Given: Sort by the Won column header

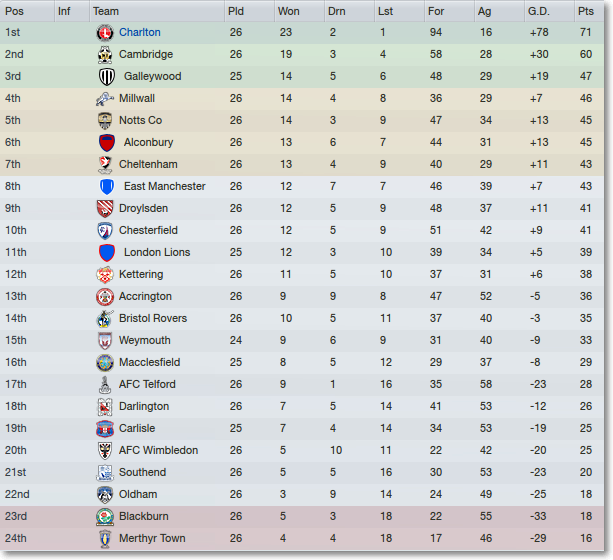Looking at the screenshot, I should pyautogui.click(x=289, y=11).
